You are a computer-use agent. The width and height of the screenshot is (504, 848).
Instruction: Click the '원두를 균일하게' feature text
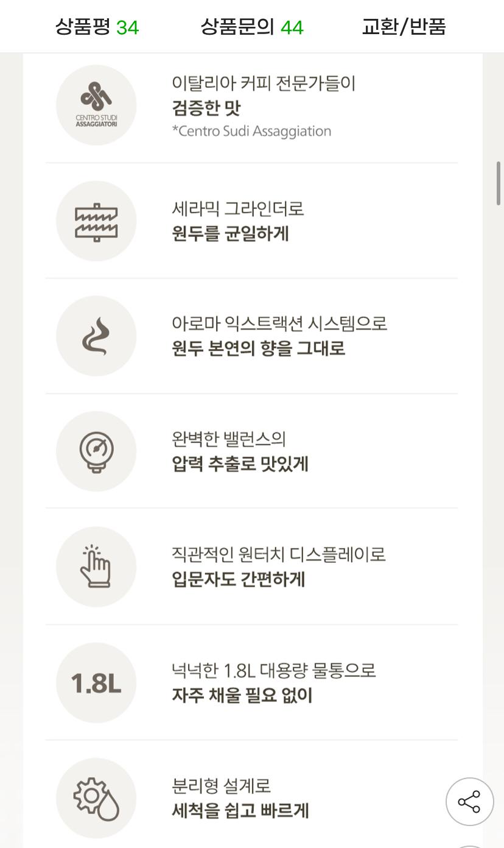tap(230, 234)
